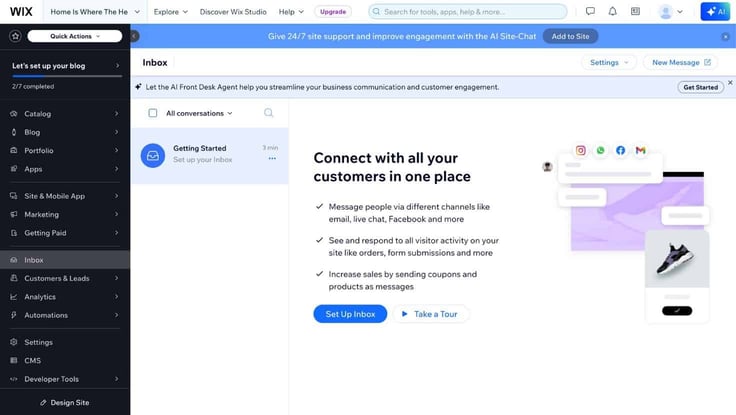
Task: Open CMS in sidebar
Action: [65, 361]
